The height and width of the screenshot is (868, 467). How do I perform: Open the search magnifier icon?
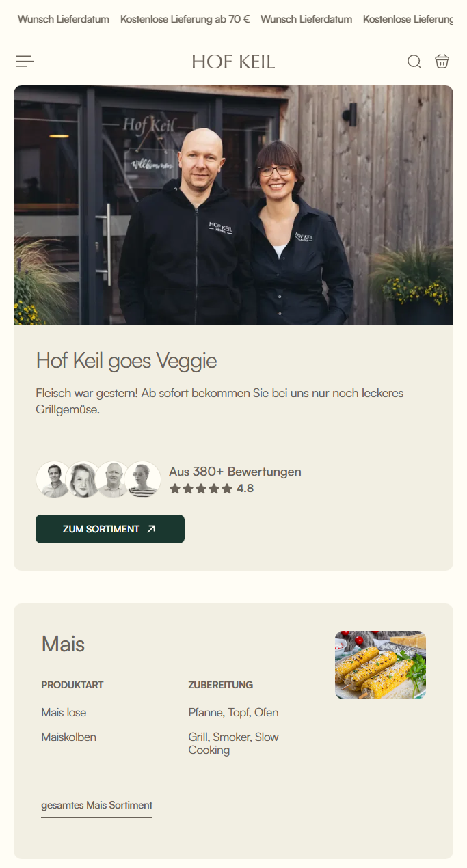pos(414,62)
